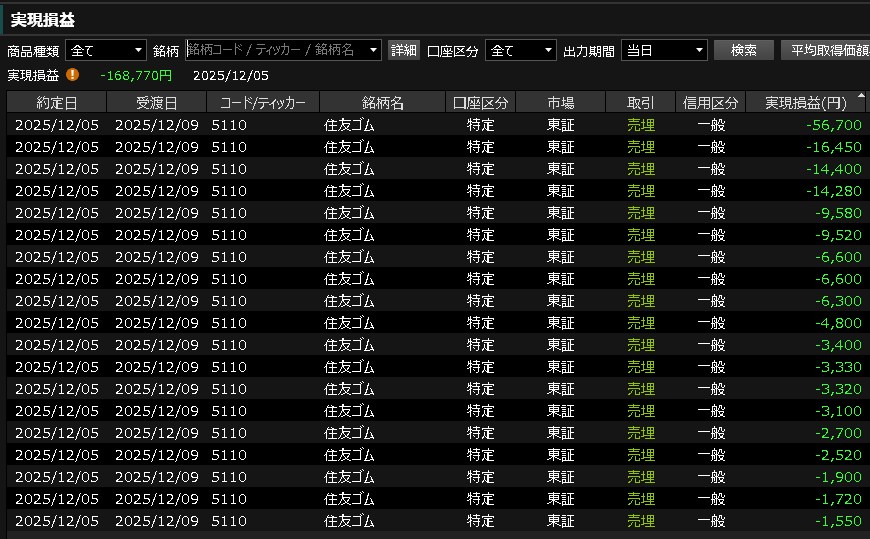Sort by 受渡日 column header

[x=156, y=103]
